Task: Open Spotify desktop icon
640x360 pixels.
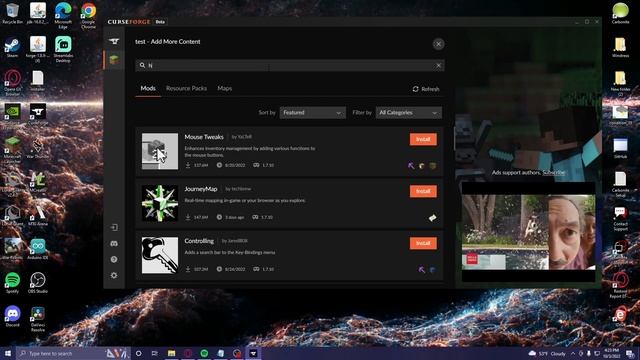Action: click(12, 282)
